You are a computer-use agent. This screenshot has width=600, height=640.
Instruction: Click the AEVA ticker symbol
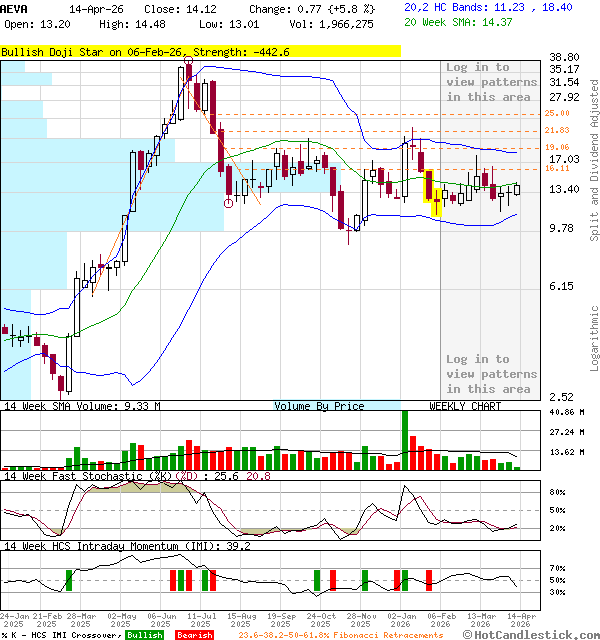tap(15, 8)
